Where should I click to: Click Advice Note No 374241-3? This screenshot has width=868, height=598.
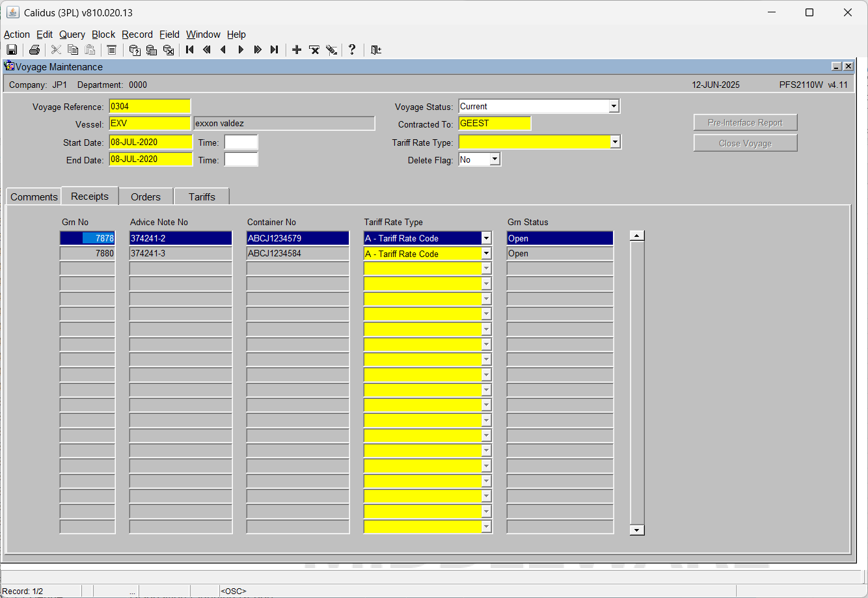click(180, 253)
